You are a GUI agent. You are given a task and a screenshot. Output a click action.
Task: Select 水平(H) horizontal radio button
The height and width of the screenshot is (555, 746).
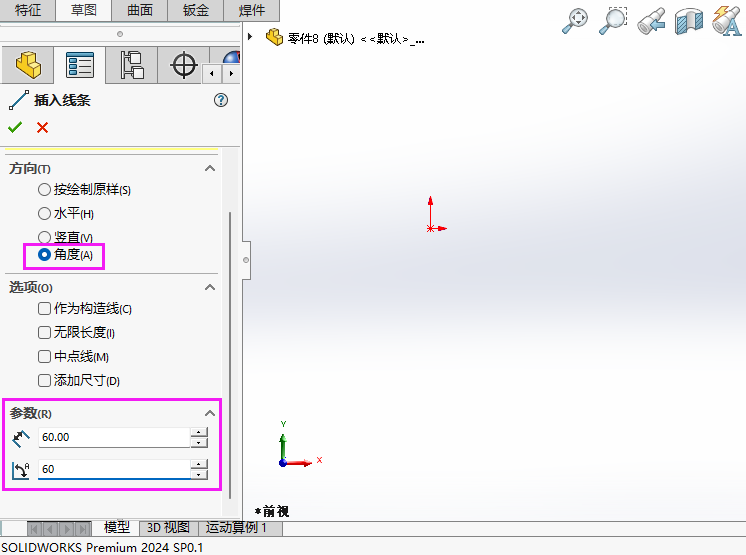point(44,214)
